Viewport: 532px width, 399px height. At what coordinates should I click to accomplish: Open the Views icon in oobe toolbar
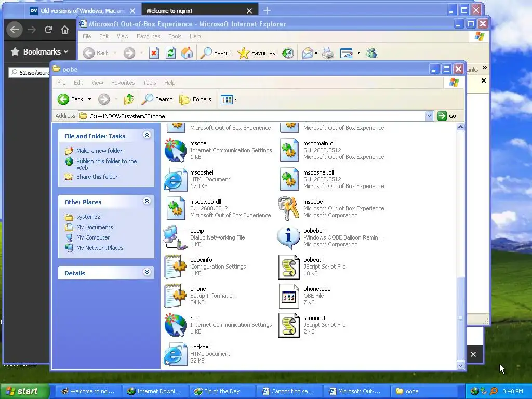226,99
